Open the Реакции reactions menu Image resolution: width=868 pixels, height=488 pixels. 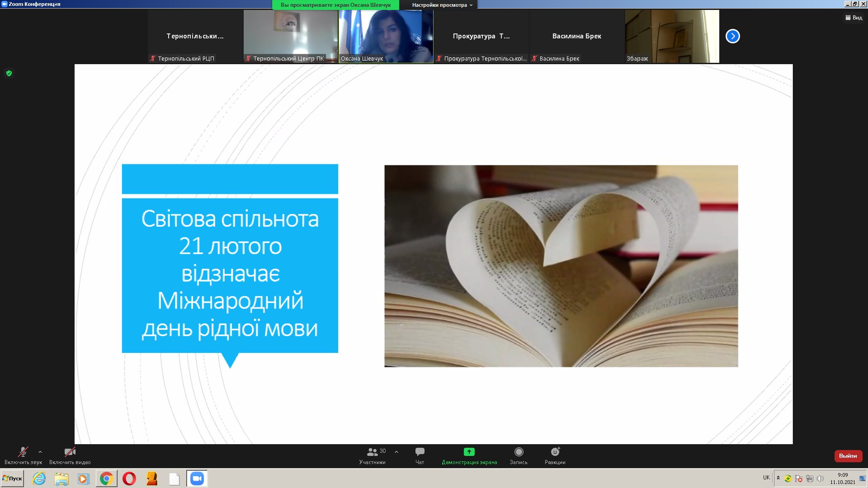(x=555, y=455)
